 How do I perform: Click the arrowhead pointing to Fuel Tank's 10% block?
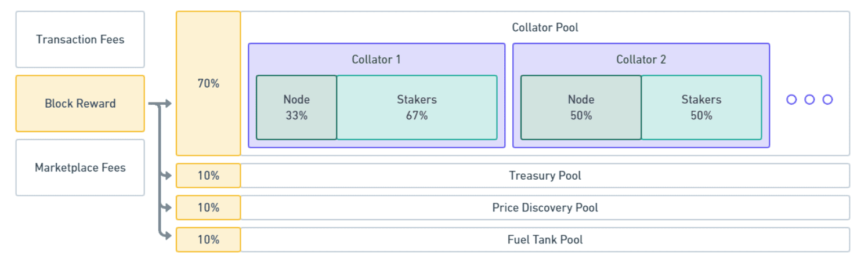pos(168,235)
